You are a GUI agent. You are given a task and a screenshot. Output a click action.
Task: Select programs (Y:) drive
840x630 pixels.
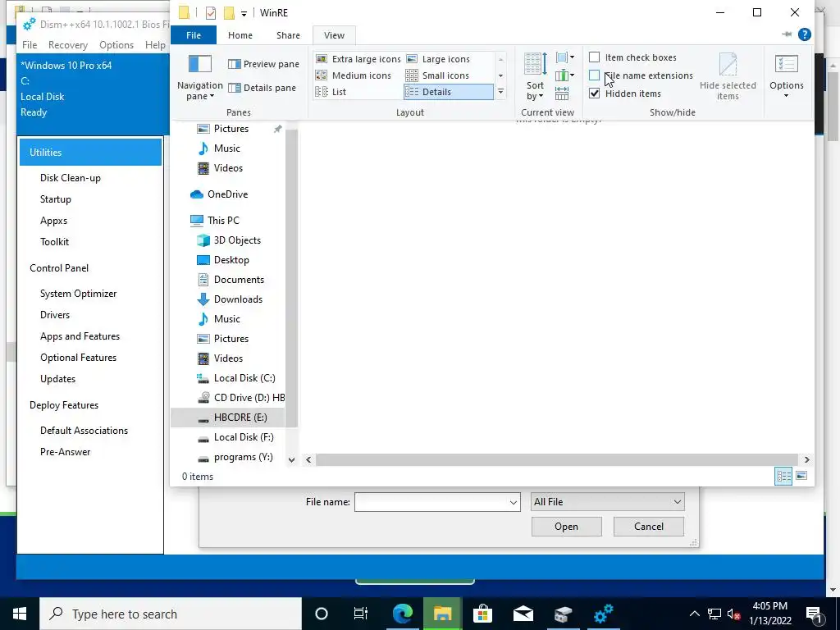click(x=235, y=457)
